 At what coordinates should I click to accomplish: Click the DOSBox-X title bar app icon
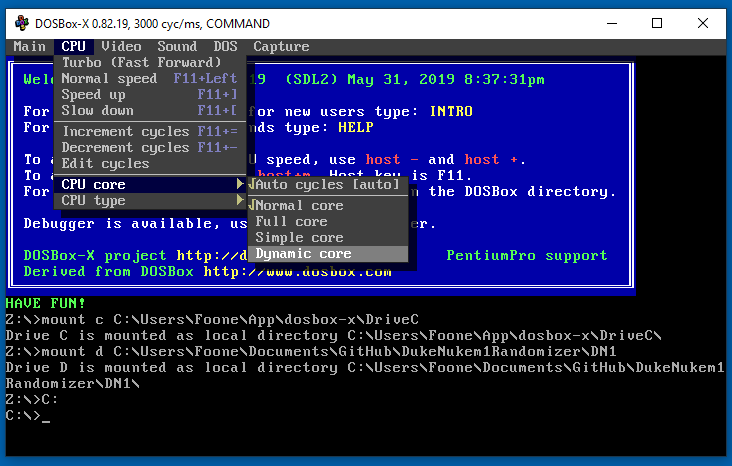coord(21,23)
